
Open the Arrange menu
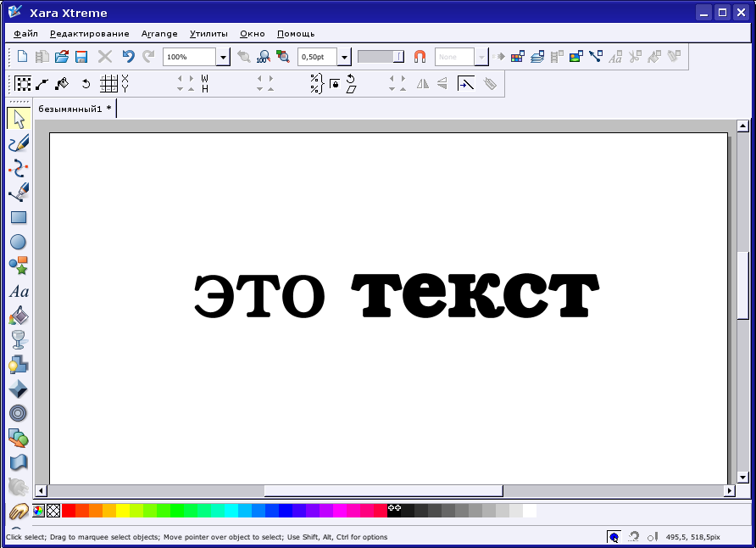(159, 34)
